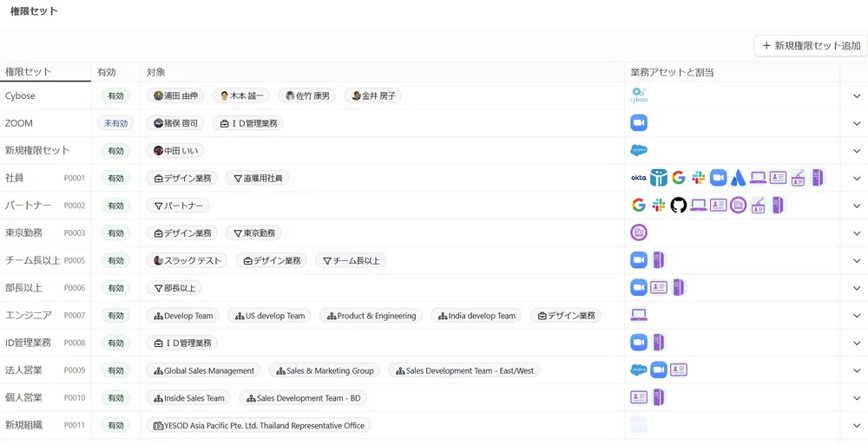Click the GitHub icon in パートナー row
This screenshot has height=445, width=868.
coord(679,206)
